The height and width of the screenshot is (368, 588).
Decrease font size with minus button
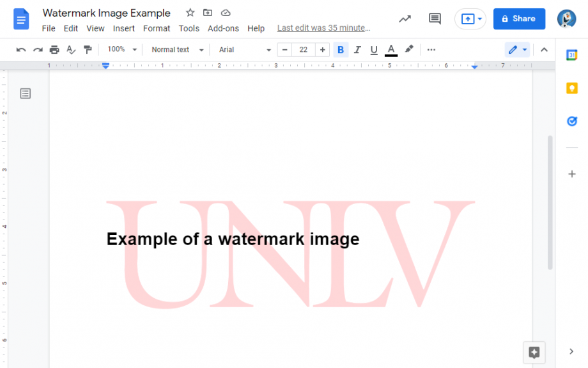click(284, 49)
